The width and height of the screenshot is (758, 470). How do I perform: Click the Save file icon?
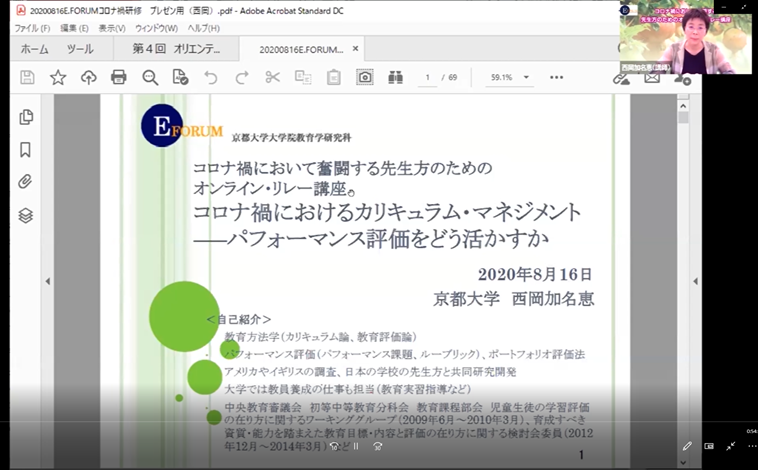(27, 77)
